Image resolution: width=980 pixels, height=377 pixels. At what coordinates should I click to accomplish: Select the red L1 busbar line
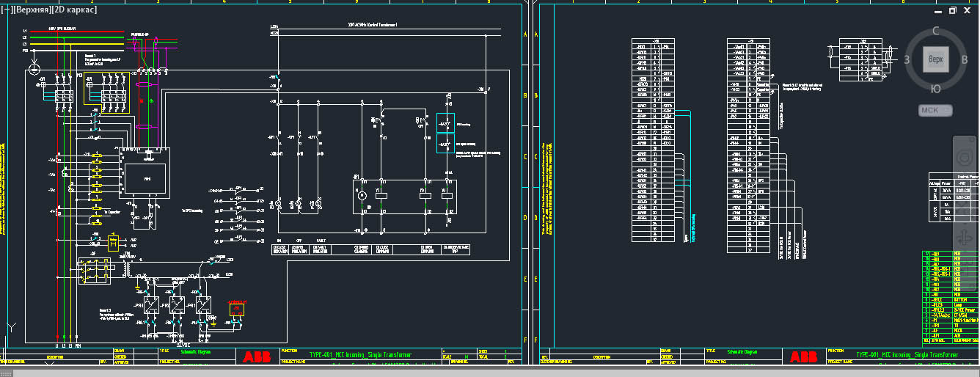point(77,32)
